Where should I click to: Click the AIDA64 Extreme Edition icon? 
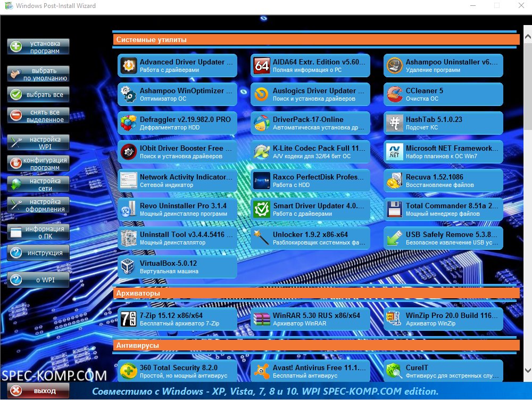tap(262, 66)
